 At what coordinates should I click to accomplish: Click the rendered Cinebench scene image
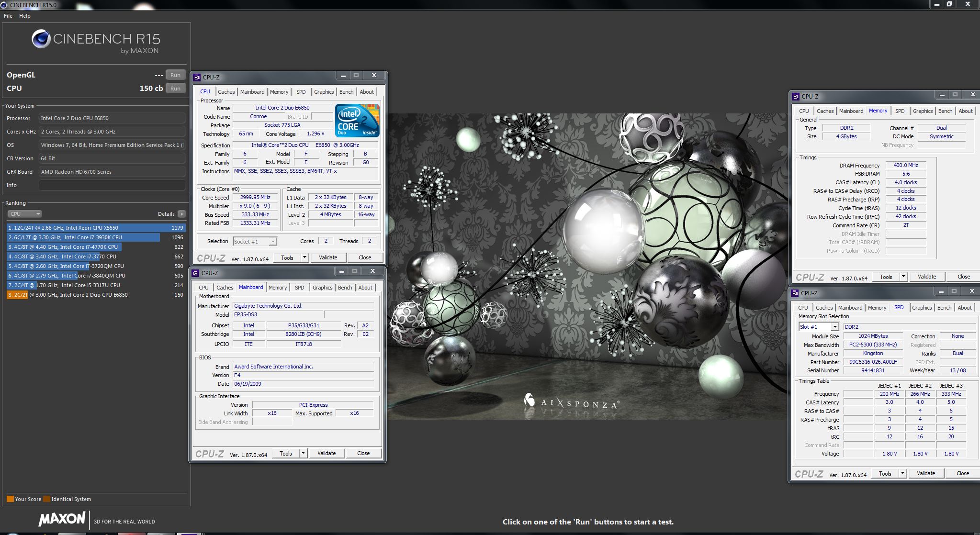coord(588,267)
